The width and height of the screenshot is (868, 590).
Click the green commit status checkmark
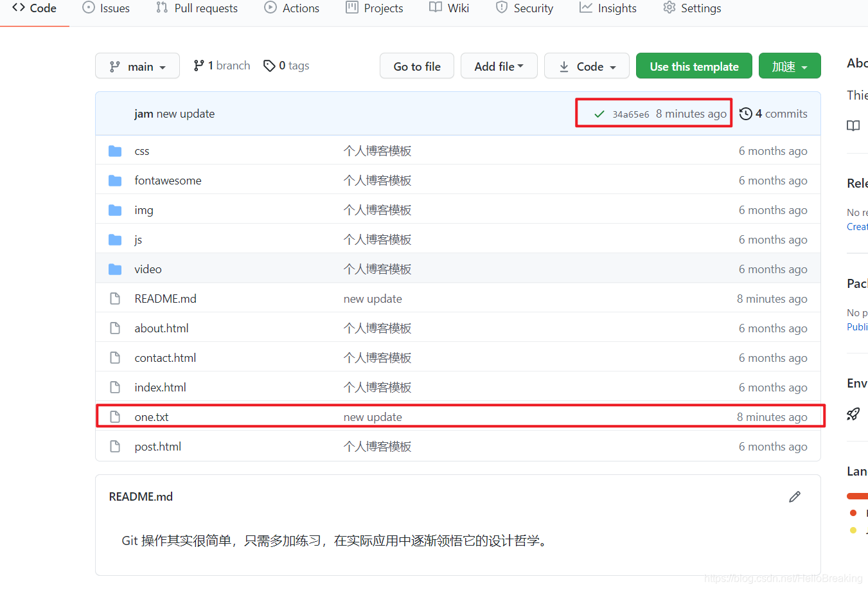[599, 114]
